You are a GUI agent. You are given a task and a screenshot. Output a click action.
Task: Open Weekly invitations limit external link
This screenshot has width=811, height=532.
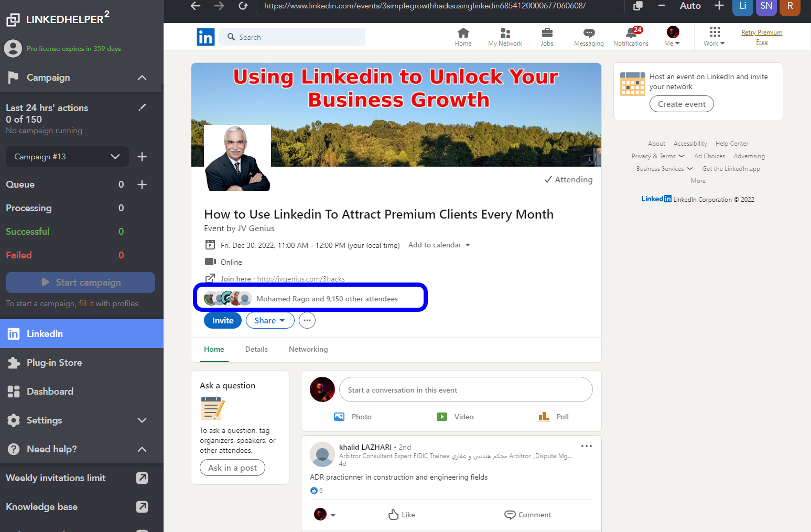tap(142, 478)
